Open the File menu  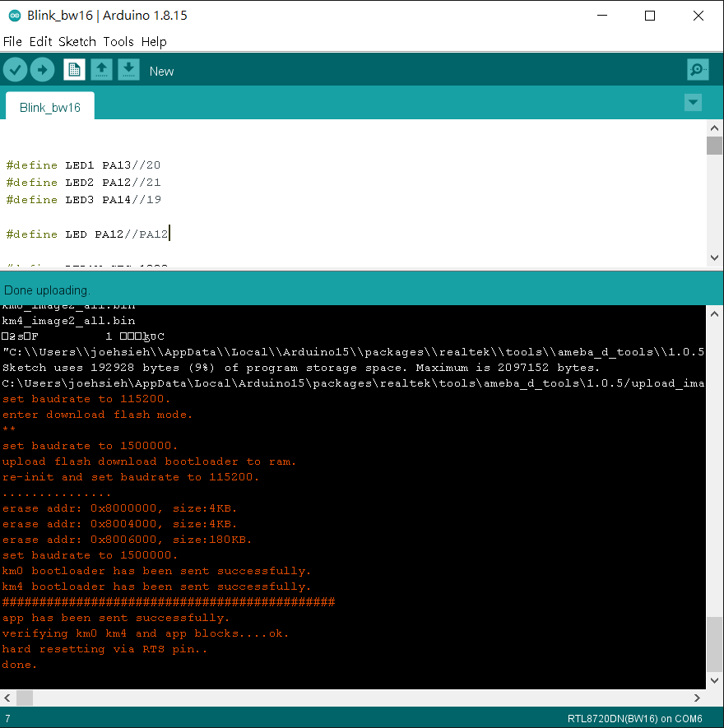[x=12, y=42]
